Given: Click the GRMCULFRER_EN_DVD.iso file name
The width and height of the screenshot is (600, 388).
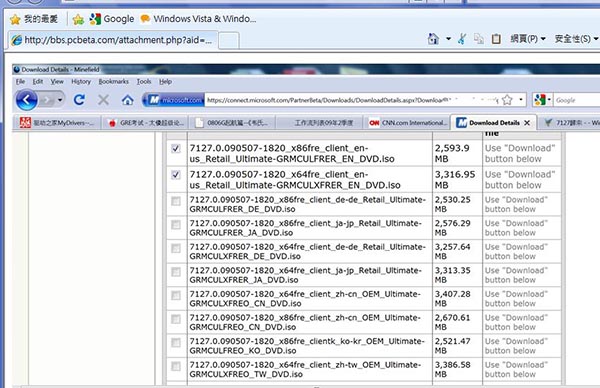Looking at the screenshot, I should (x=292, y=153).
